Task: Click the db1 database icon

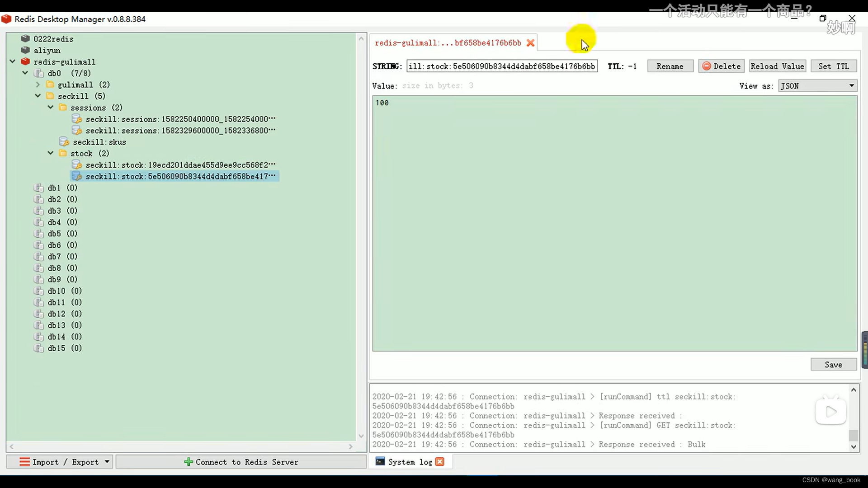Action: pyautogui.click(x=39, y=188)
